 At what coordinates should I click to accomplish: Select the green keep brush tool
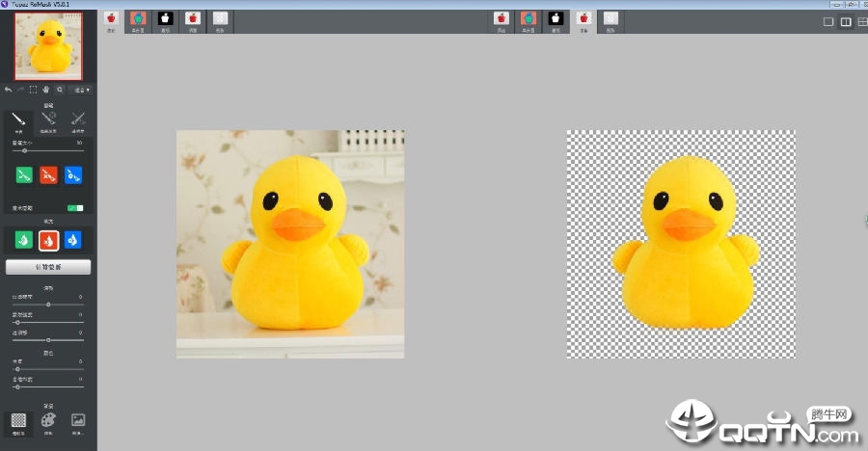[24, 174]
